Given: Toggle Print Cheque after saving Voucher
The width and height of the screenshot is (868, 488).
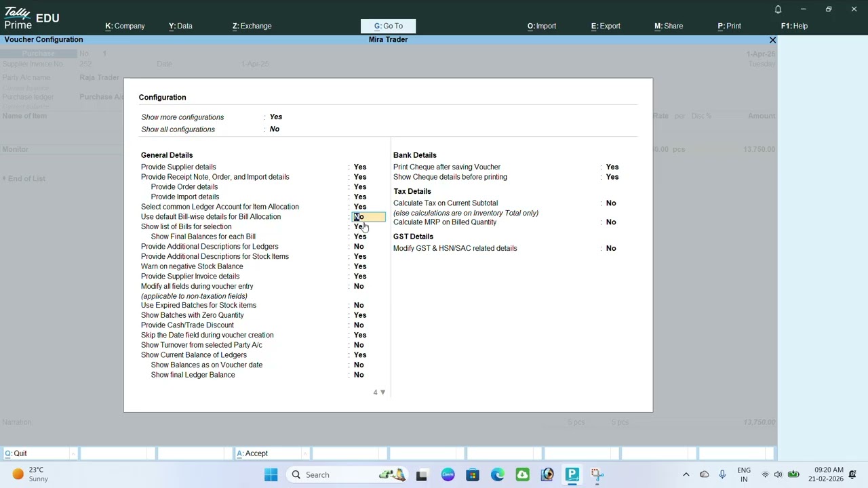Looking at the screenshot, I should tap(612, 167).
